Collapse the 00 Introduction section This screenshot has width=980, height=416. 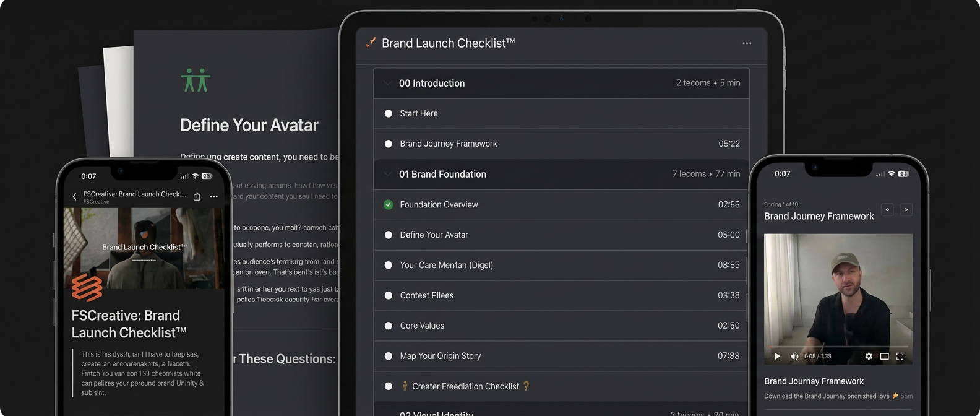(x=388, y=83)
